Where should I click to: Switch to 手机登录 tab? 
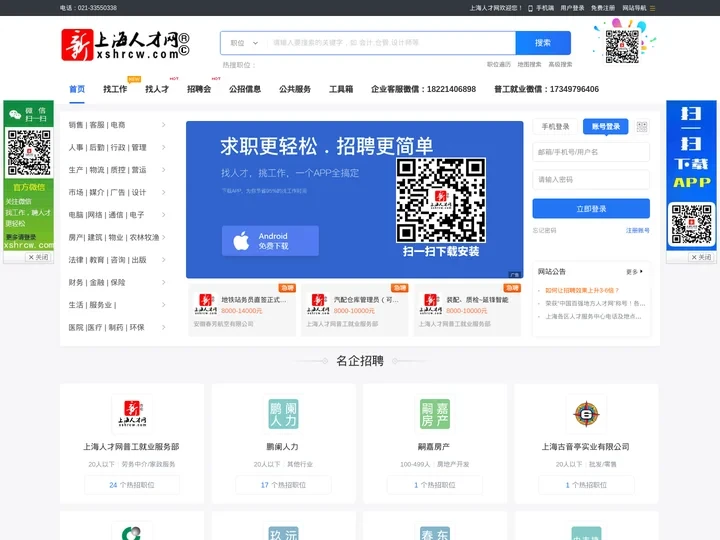tap(555, 127)
